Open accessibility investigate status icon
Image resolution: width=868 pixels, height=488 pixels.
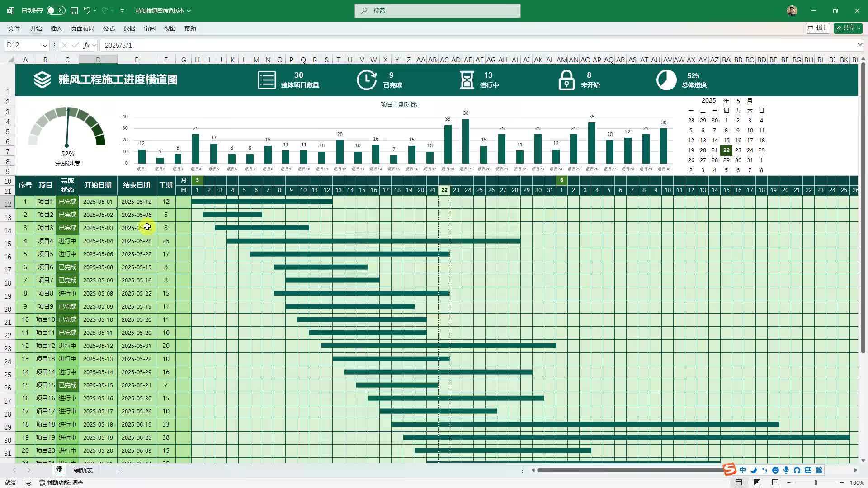coord(61,483)
